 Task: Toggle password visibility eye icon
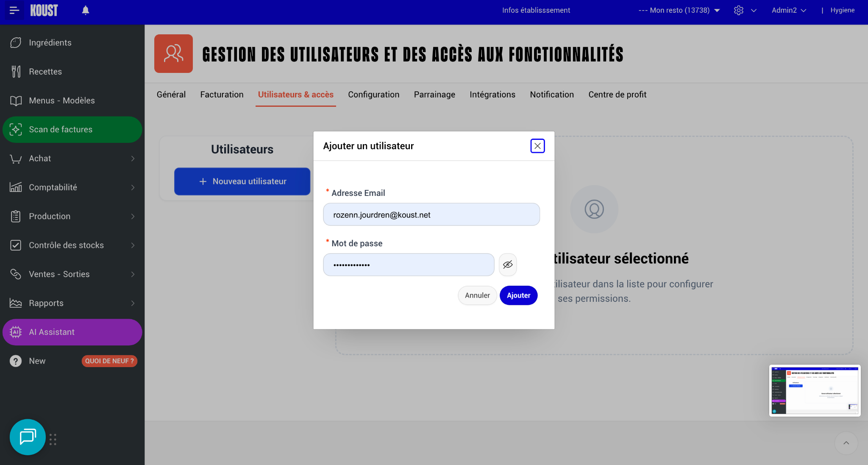[508, 265]
